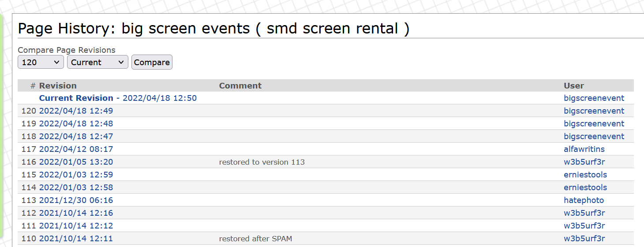The image size is (644, 247).
Task: Select revision 2022/04/12 08:17
Action: click(x=76, y=149)
